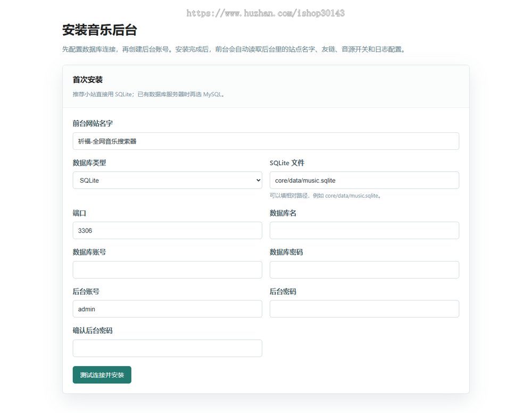Click the 数据库账号 input field
This screenshot has height=413, width=532.
[167, 269]
